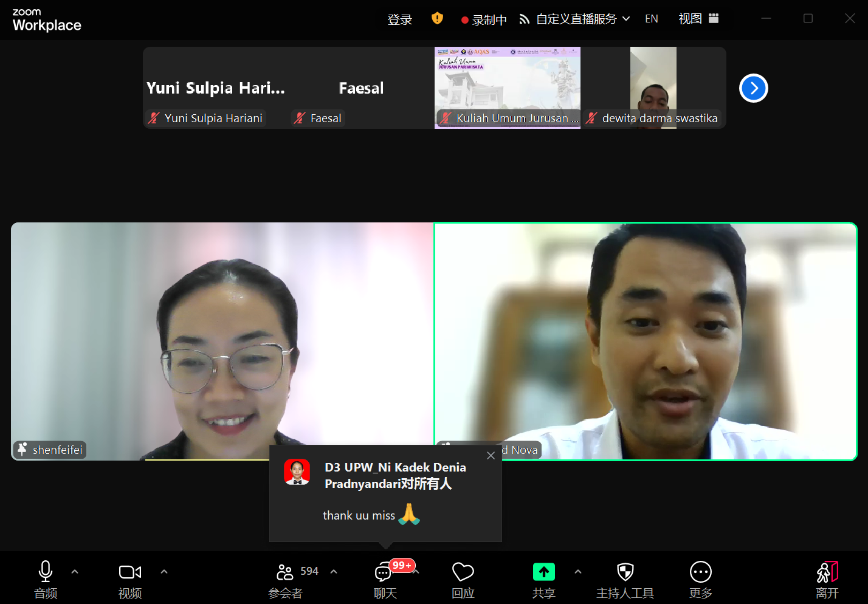The height and width of the screenshot is (604, 868).
Task: Open host tools shield icon
Action: pyautogui.click(x=625, y=572)
